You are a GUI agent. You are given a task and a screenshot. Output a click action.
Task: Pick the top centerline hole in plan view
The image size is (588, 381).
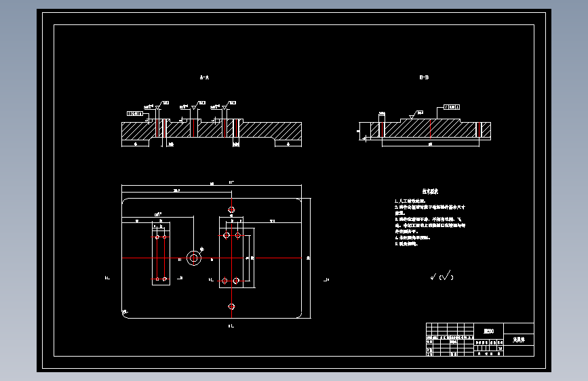pyautogui.click(x=231, y=209)
